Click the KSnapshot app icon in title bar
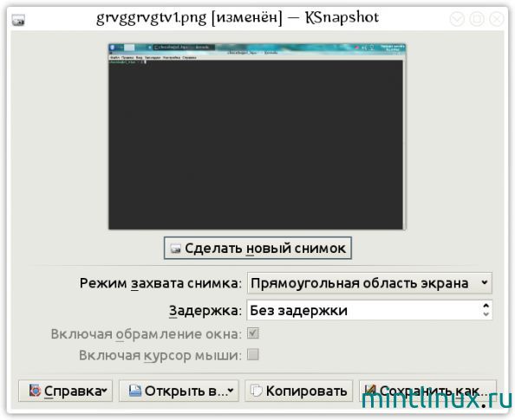The image size is (515, 420). (x=18, y=20)
